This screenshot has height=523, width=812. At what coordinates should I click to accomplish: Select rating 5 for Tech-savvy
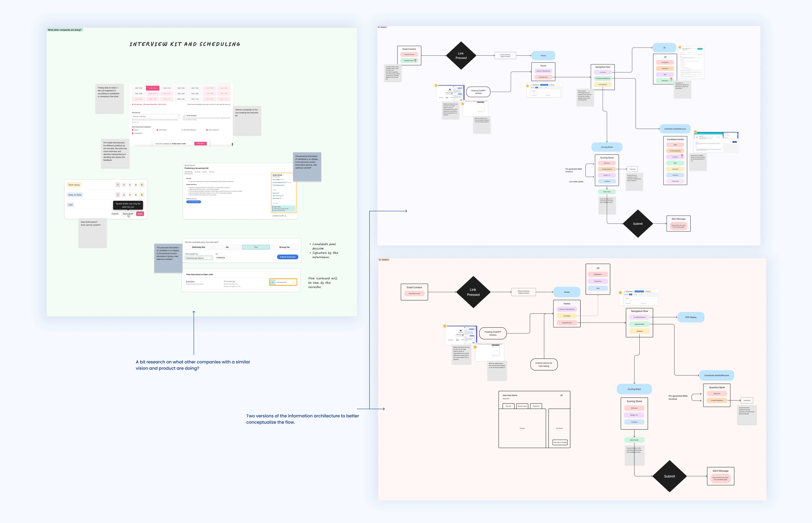142,185
